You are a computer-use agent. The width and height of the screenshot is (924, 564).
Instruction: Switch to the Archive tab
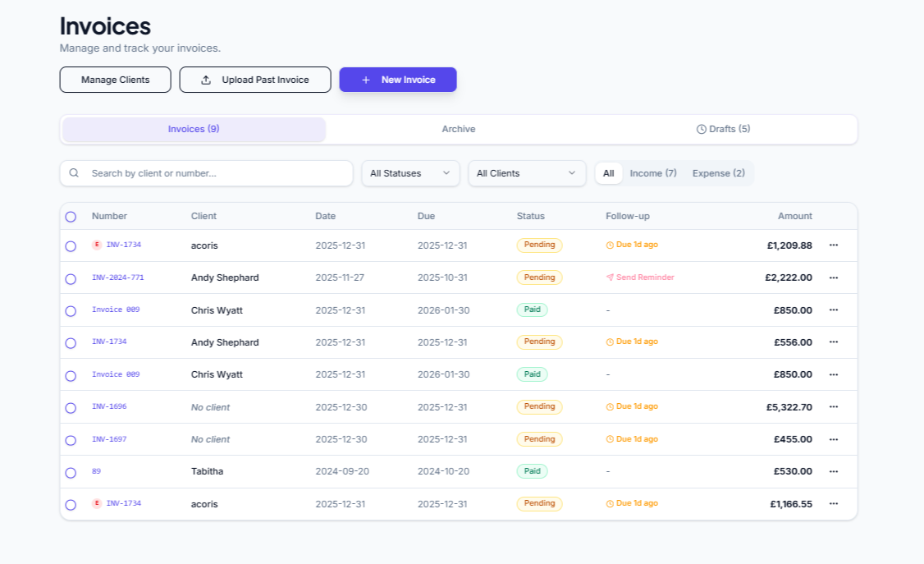click(x=458, y=129)
